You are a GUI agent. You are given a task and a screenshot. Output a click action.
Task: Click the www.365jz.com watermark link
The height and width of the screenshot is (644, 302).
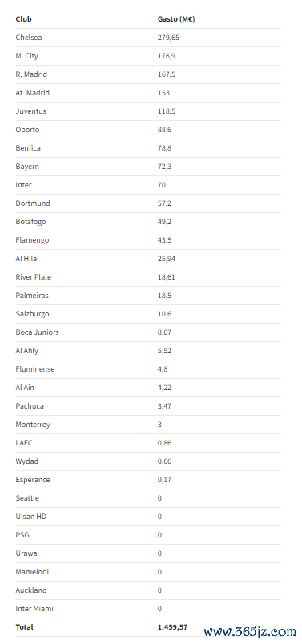[250, 632]
